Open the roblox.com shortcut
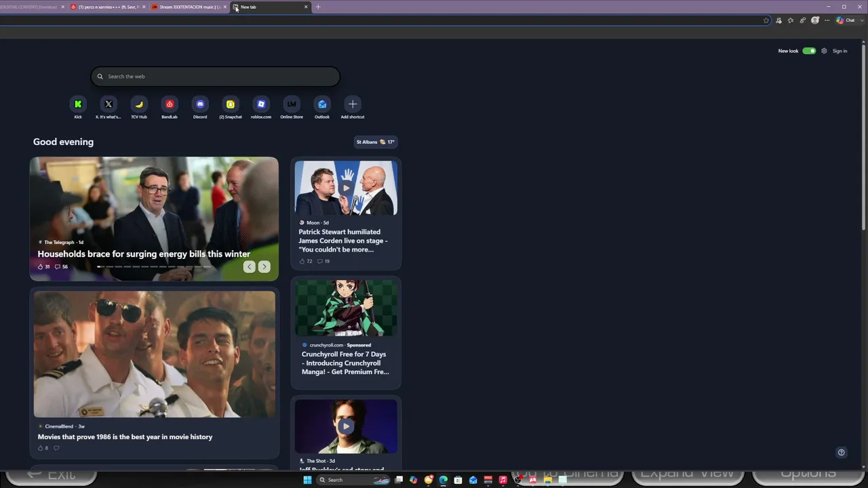This screenshot has height=488, width=868. pyautogui.click(x=261, y=104)
